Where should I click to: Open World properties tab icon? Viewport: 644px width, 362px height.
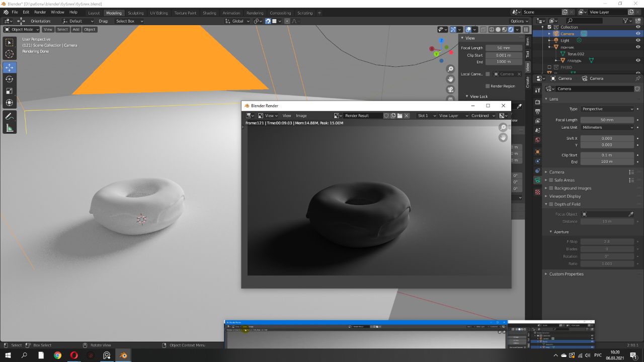[x=537, y=140]
